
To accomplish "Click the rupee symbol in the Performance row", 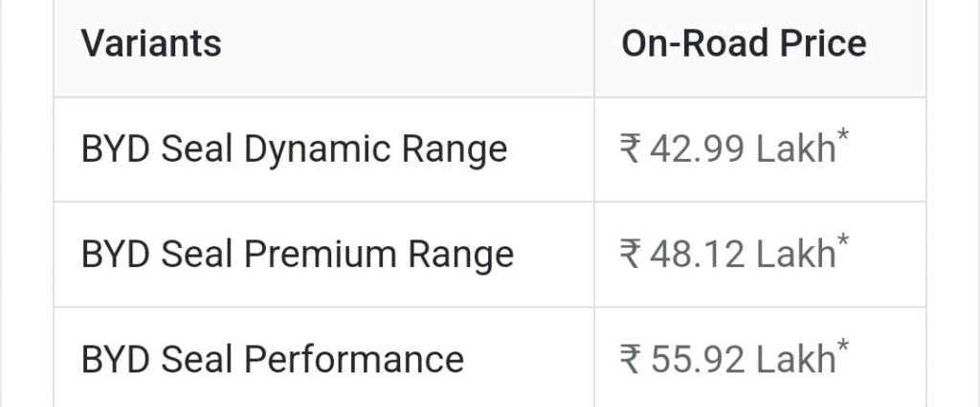I will point(631,360).
